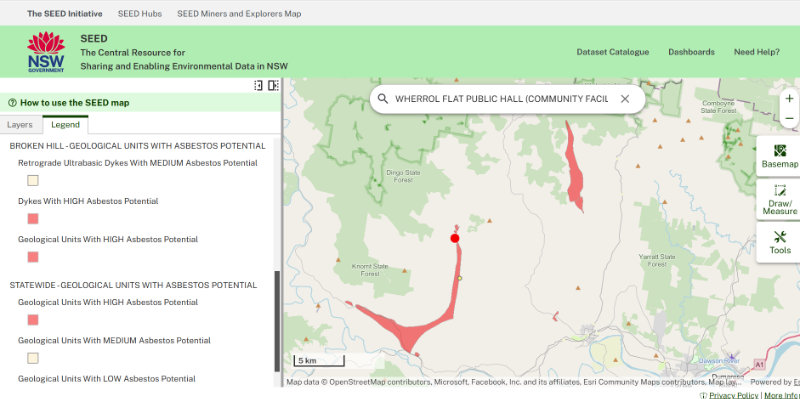Clear the search box with X

[625, 99]
